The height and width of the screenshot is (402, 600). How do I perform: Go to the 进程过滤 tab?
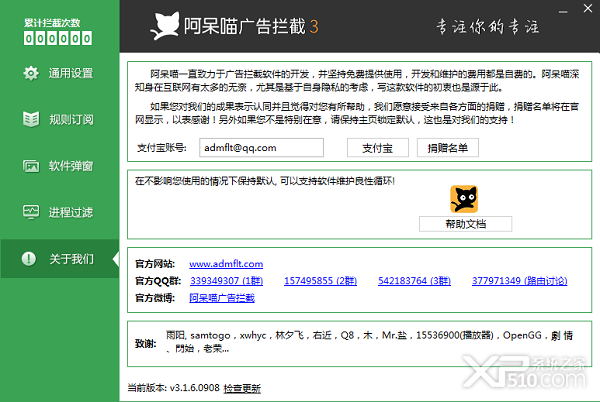click(x=60, y=212)
